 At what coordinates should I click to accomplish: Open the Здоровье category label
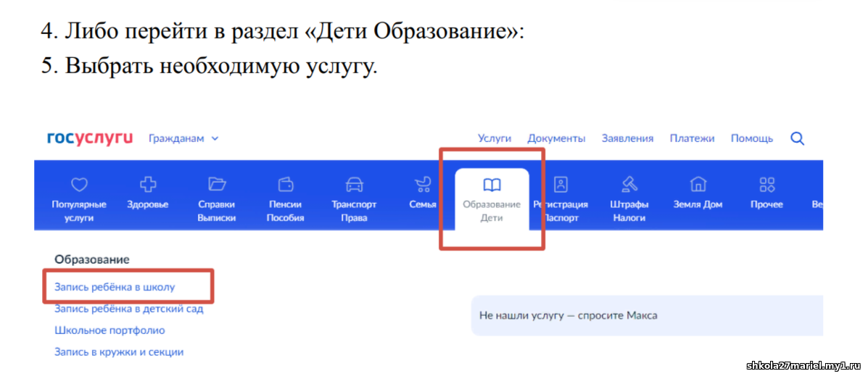pos(147,204)
